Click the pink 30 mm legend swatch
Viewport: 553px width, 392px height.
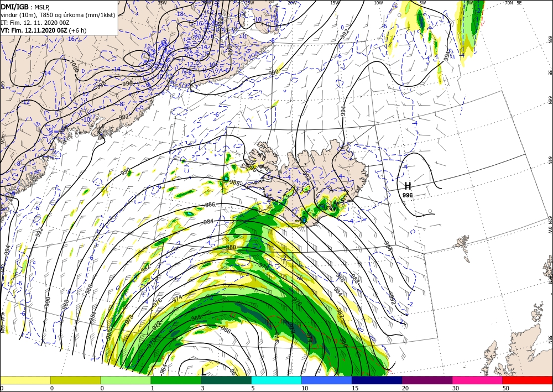(478, 380)
